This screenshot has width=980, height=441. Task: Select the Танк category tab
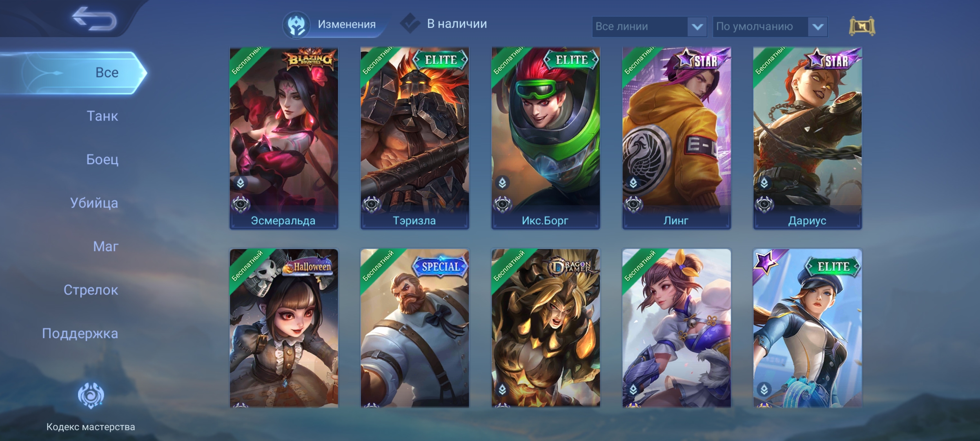(x=102, y=116)
